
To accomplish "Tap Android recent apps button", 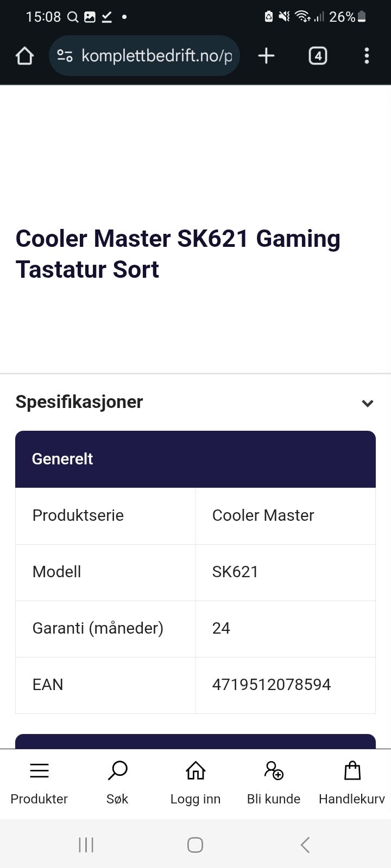I will pos(86,845).
